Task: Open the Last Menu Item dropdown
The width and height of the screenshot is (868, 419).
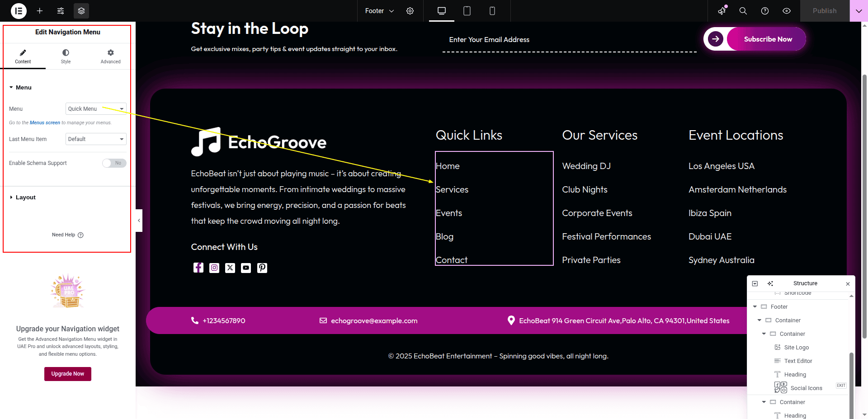Action: tap(96, 139)
